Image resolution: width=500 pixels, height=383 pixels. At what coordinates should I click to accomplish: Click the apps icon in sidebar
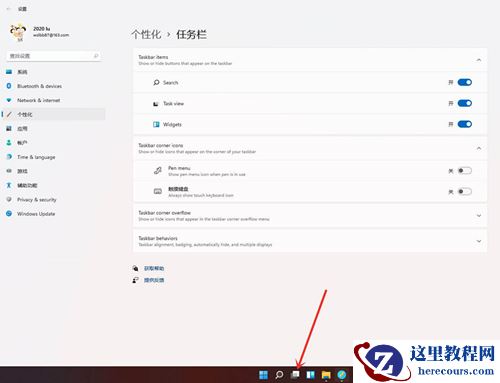pos(9,128)
